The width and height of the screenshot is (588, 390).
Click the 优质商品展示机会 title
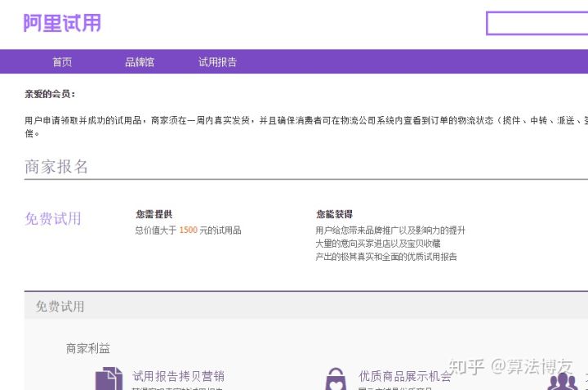(x=405, y=376)
